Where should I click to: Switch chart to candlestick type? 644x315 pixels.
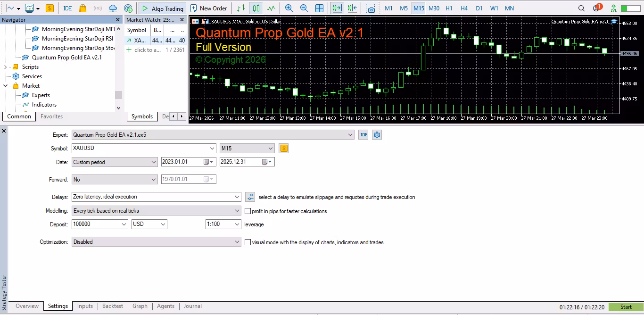click(256, 8)
